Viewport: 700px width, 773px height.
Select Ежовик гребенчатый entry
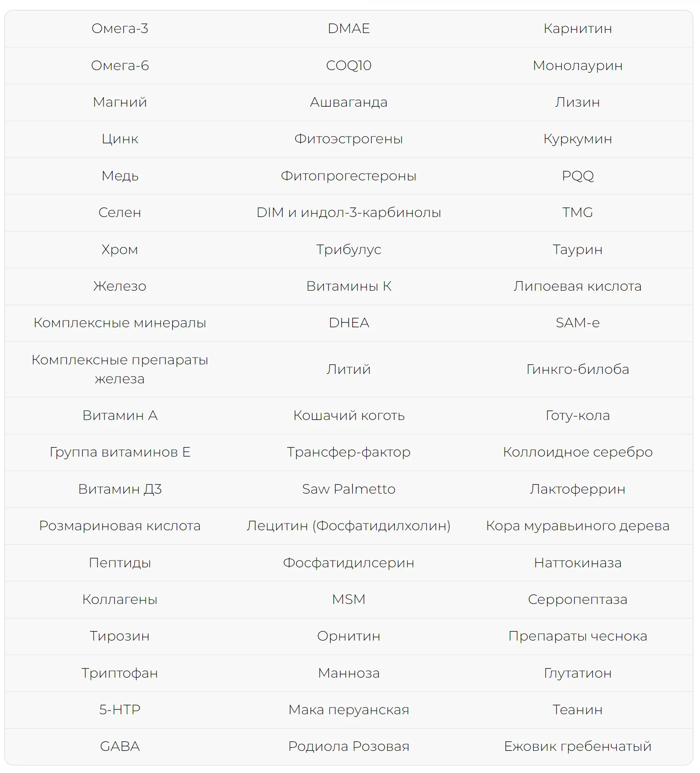pyautogui.click(x=577, y=746)
